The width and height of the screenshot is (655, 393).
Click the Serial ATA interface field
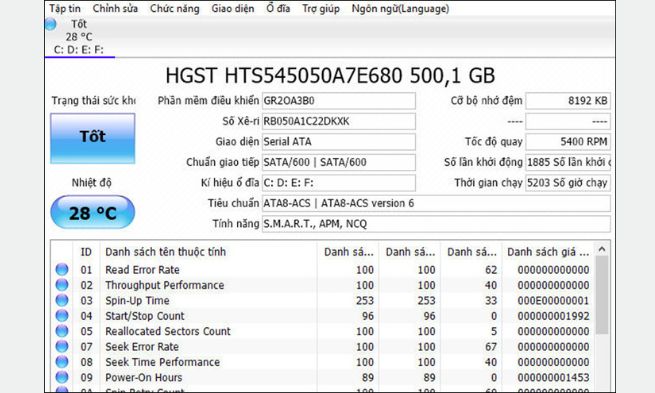339,142
